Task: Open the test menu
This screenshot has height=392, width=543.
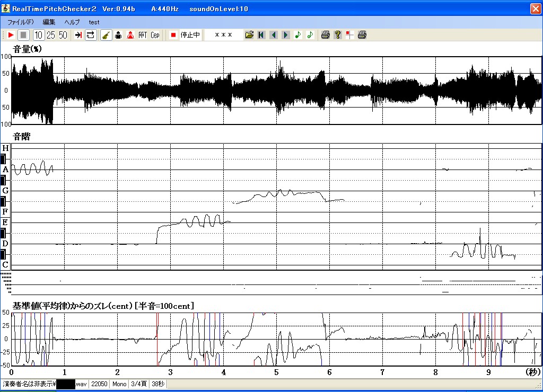Action: [94, 22]
